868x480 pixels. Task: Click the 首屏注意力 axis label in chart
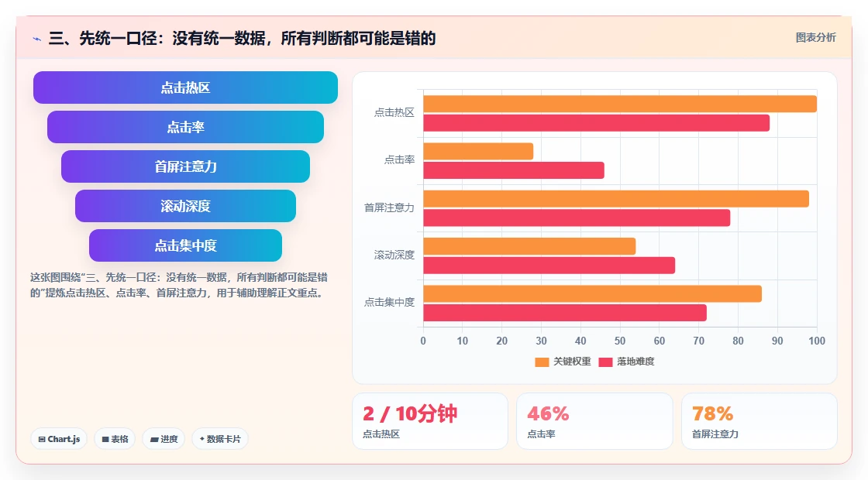coord(389,208)
